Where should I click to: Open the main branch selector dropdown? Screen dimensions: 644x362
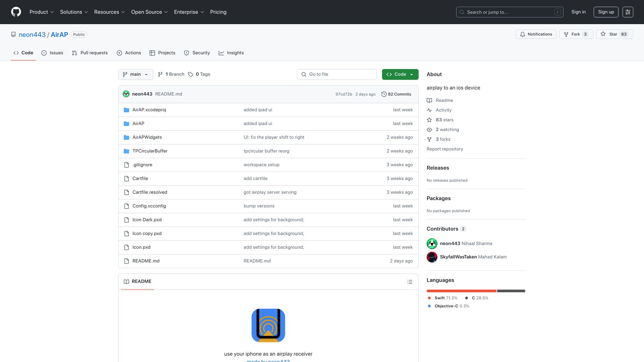[x=136, y=74]
